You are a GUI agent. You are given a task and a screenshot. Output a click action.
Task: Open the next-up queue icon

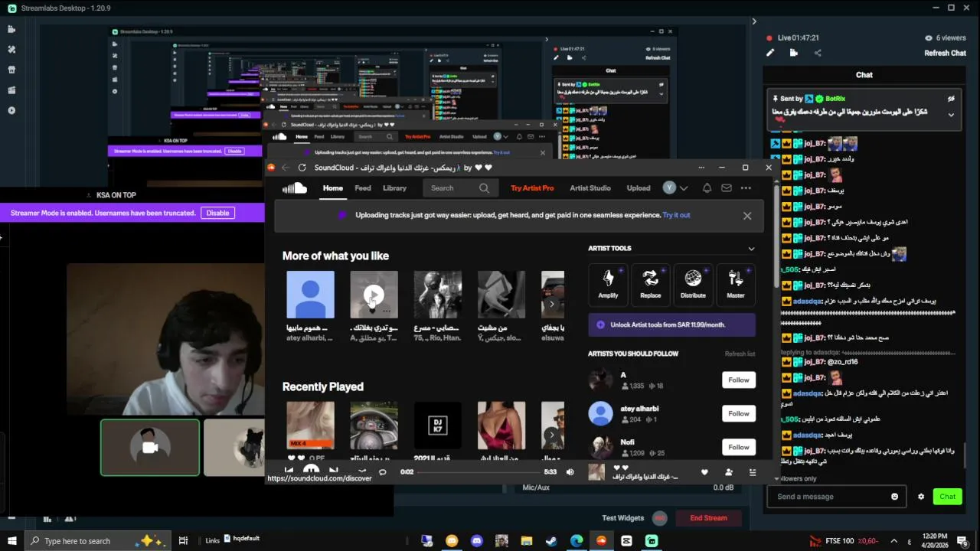tap(753, 472)
